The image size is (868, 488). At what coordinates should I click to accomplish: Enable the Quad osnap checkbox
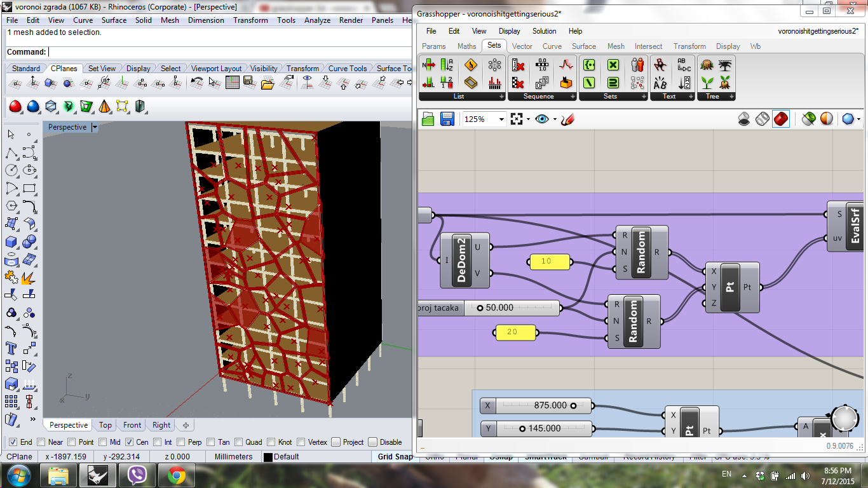click(239, 442)
